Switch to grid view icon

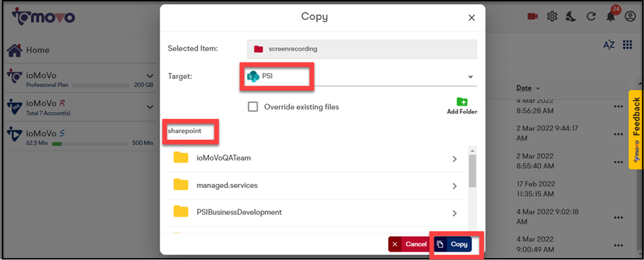(627, 45)
